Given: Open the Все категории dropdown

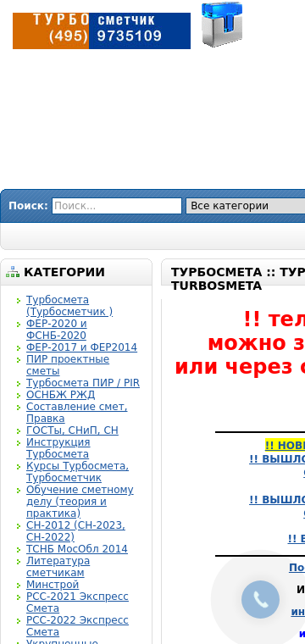Looking at the screenshot, I should pos(246,206).
